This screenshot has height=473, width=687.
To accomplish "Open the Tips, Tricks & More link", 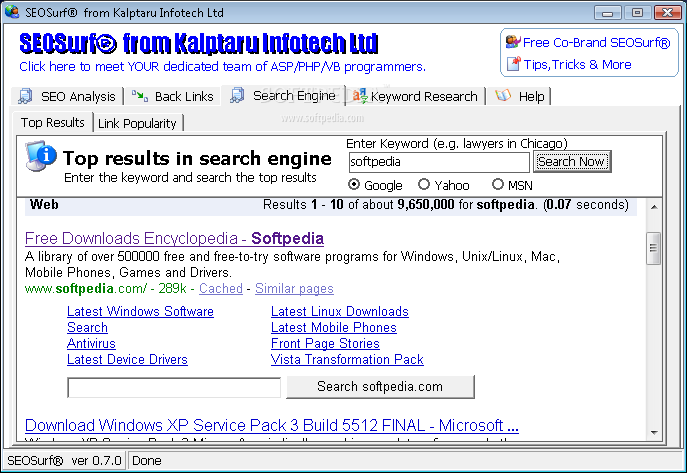I will (x=577, y=64).
